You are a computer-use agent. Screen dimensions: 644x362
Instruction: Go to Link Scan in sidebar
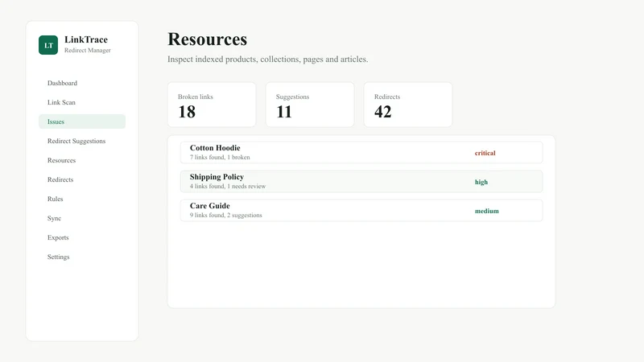82,102
